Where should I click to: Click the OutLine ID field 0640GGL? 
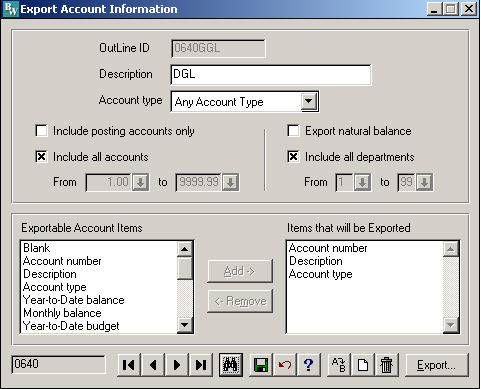[218, 48]
